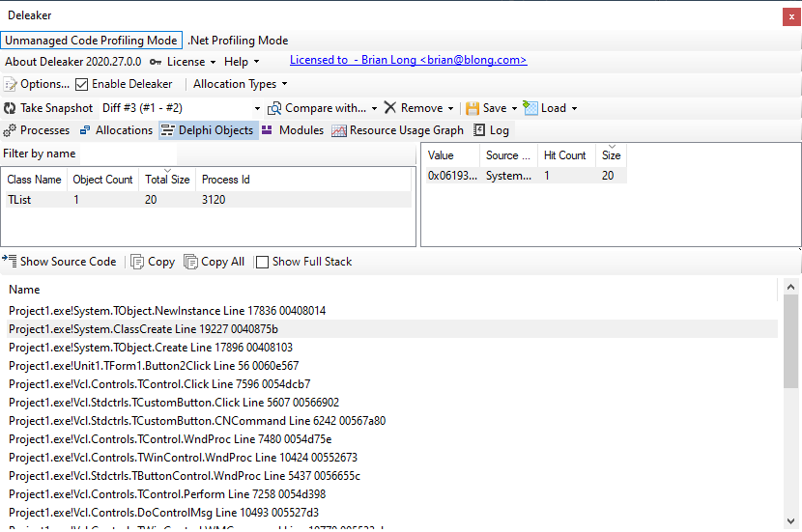Click the Modules purple blocks icon

267,129
